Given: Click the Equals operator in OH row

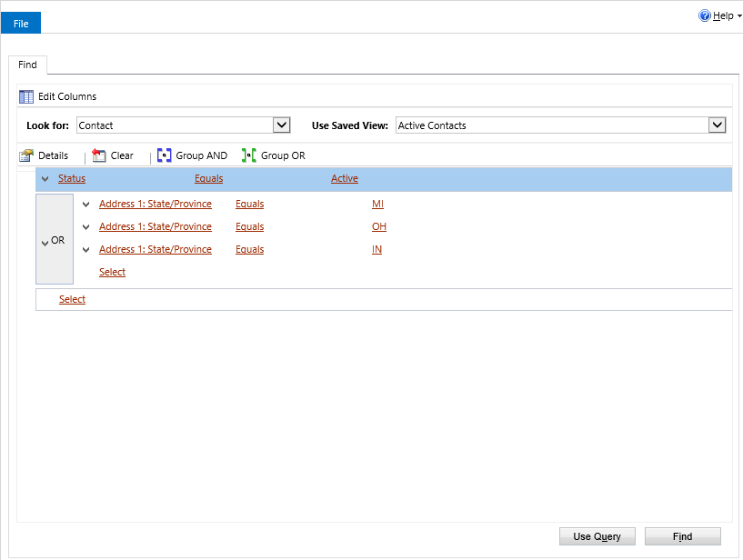Looking at the screenshot, I should coord(250,227).
